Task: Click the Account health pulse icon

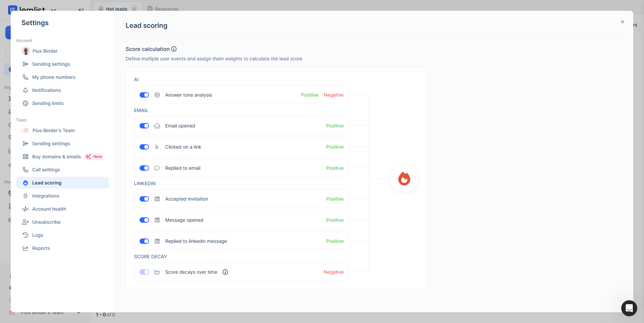Action: [25, 209]
